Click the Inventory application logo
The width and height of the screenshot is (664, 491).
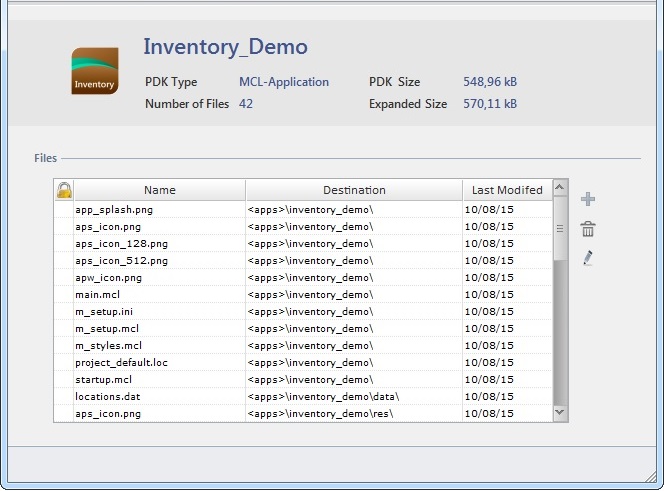point(95,72)
